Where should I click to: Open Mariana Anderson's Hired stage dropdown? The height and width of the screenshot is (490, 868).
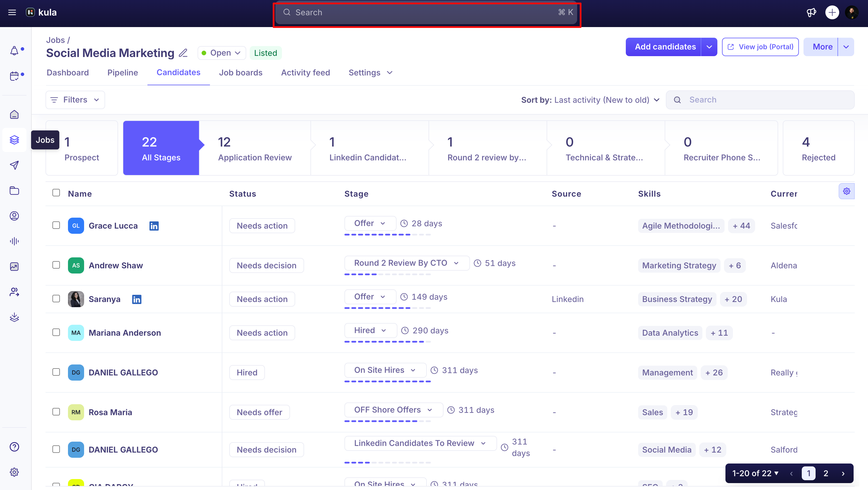tap(371, 331)
